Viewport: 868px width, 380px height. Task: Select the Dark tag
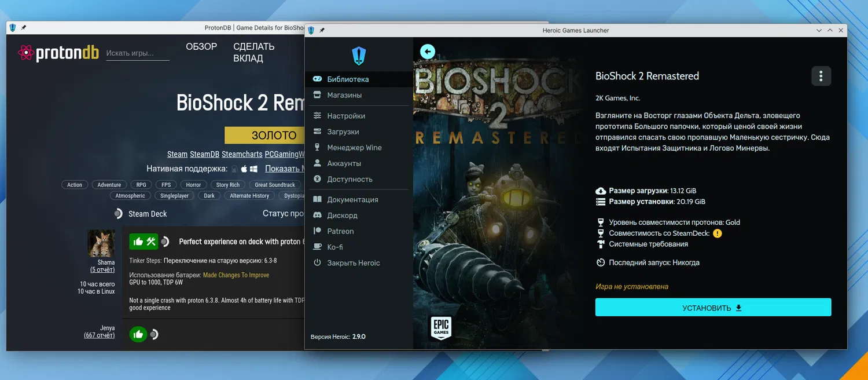[209, 196]
